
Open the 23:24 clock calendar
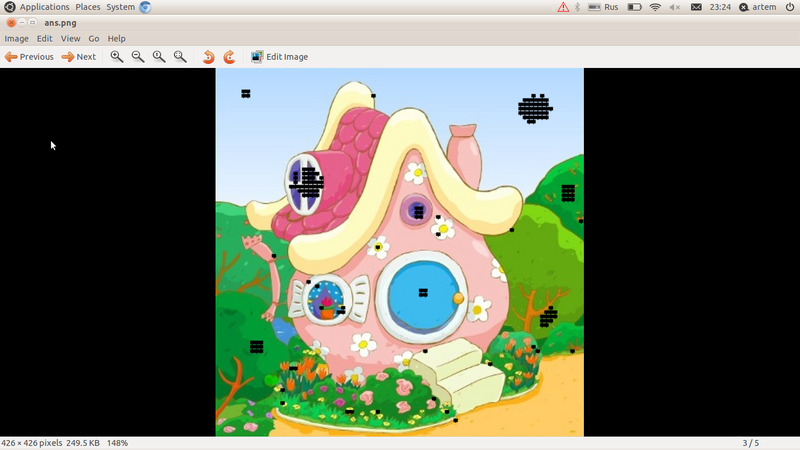[720, 7]
